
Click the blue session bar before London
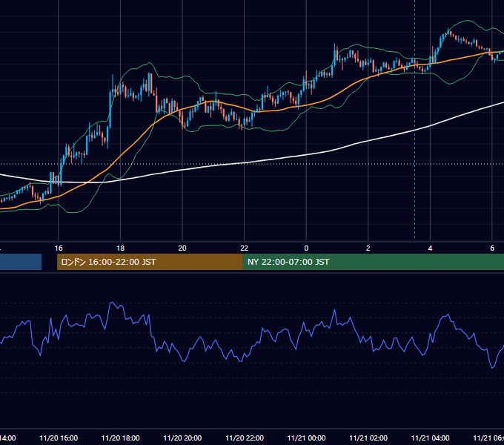point(21,262)
